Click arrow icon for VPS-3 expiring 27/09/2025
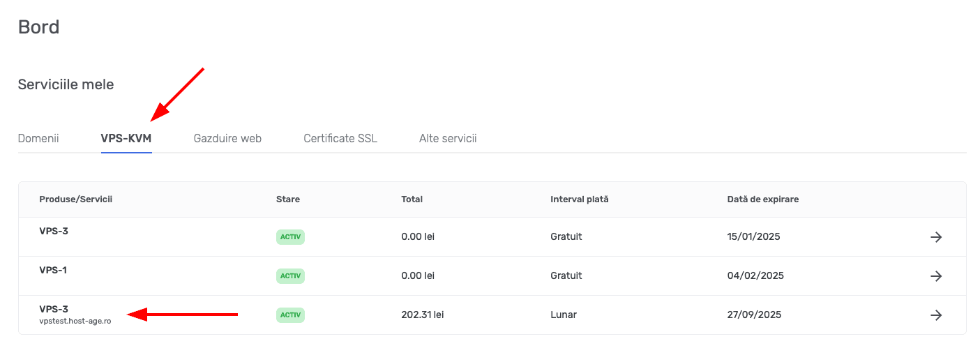The width and height of the screenshot is (980, 348). coord(936,315)
